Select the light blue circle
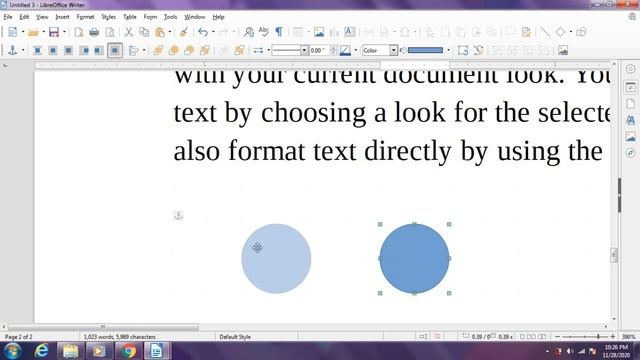Viewport: 640px width, 360px height. 276,258
